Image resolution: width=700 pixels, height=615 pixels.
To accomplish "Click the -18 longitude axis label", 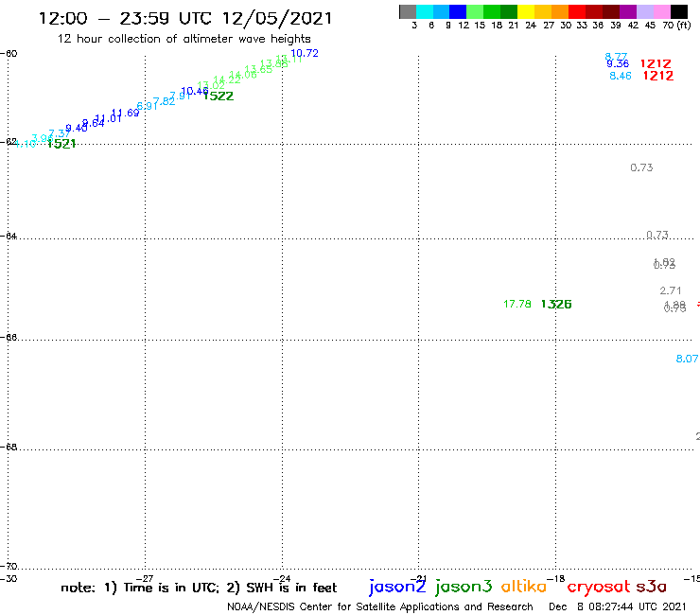I will point(556,579).
